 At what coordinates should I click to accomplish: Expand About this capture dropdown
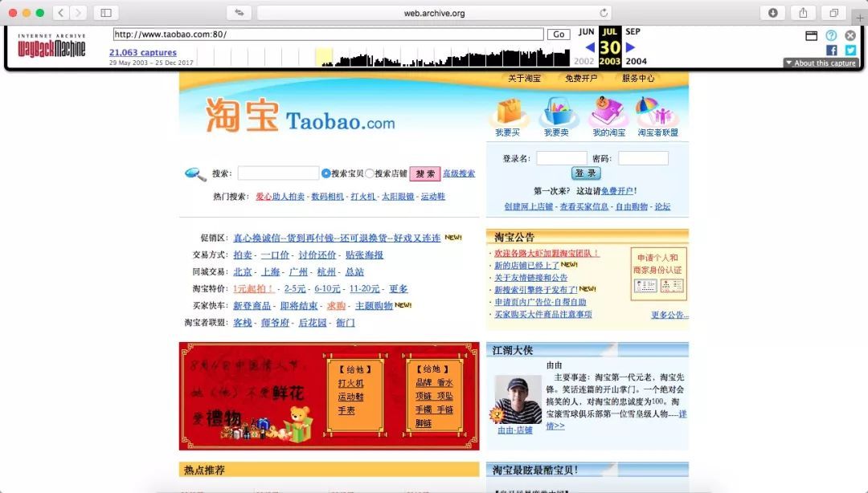(821, 63)
